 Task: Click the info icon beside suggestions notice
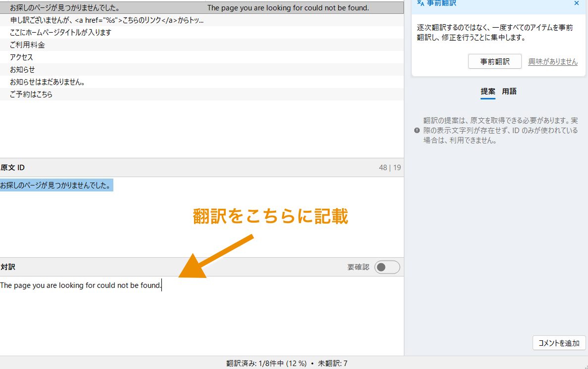click(417, 131)
